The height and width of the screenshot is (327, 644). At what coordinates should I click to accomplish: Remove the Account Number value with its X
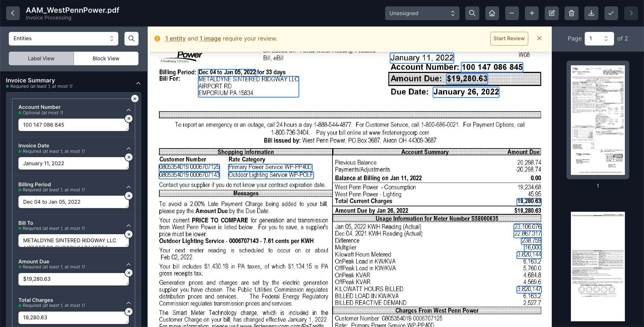129,118
